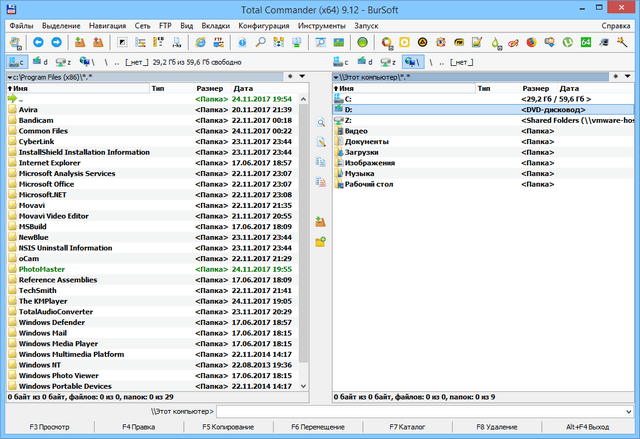
Task: Click the blue forward navigation arrow
Action: (x=55, y=43)
